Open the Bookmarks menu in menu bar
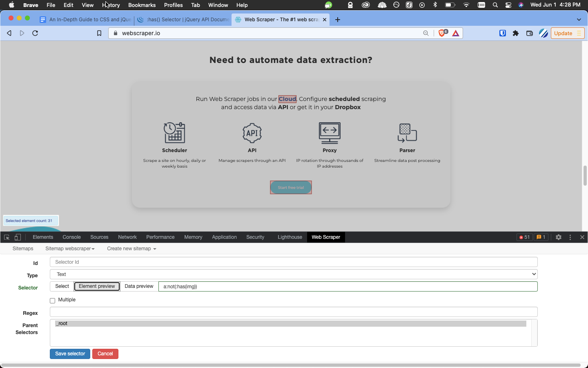This screenshot has height=368, width=588. tap(142, 5)
